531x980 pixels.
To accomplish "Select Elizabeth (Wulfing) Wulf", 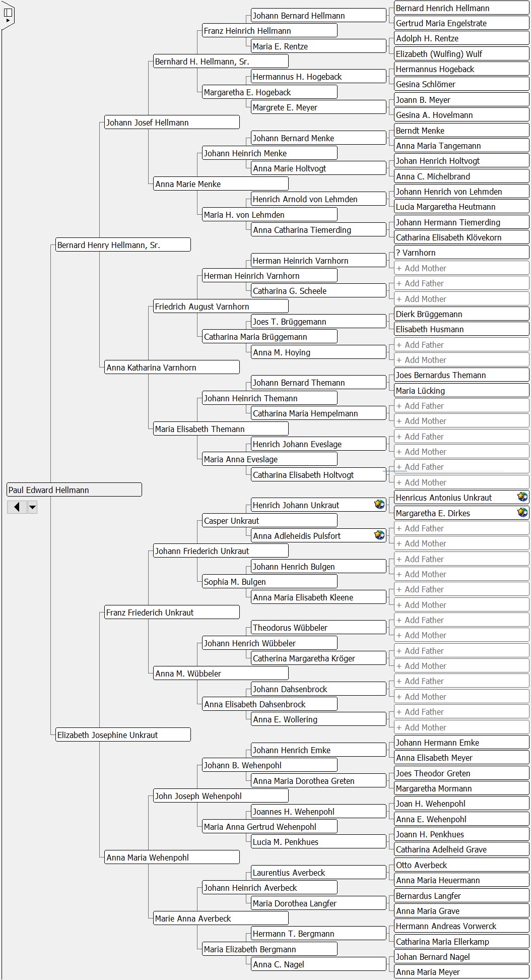I will 461,53.
